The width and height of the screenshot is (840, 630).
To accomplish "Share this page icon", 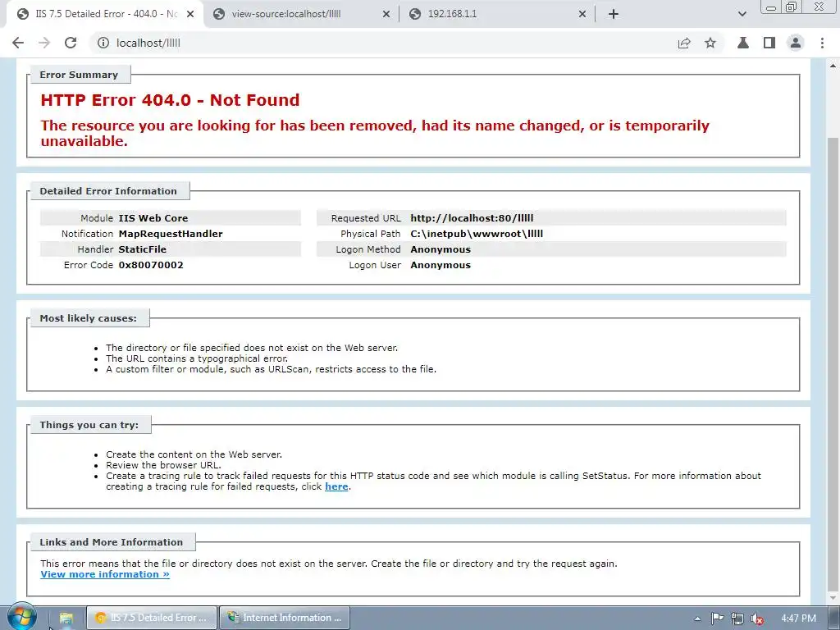I will tap(684, 43).
